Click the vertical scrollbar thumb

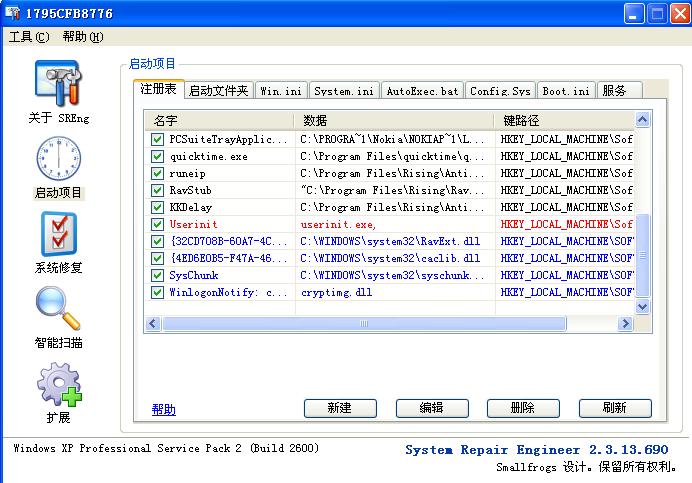[643, 255]
